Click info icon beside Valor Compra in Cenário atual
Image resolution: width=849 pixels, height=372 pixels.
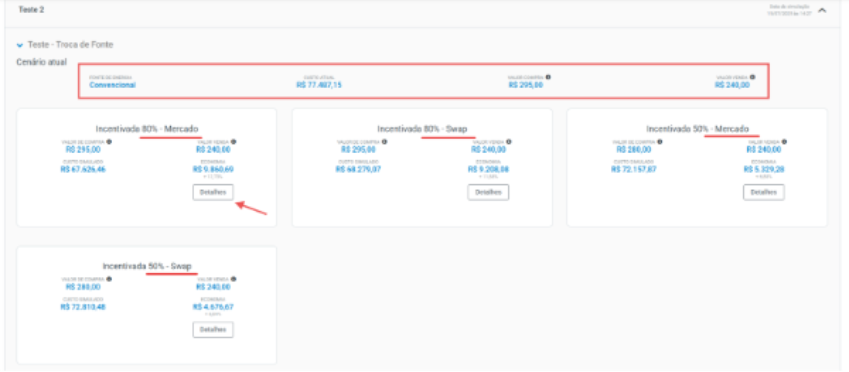548,77
